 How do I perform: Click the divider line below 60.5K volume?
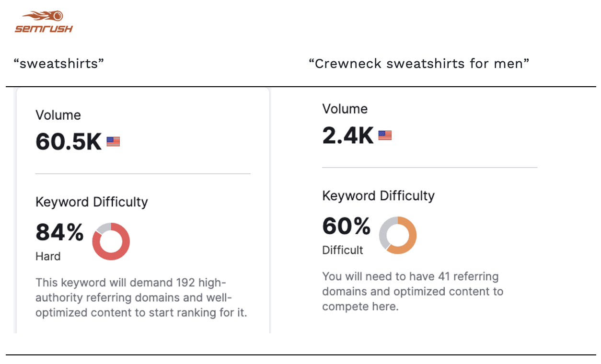[143, 173]
